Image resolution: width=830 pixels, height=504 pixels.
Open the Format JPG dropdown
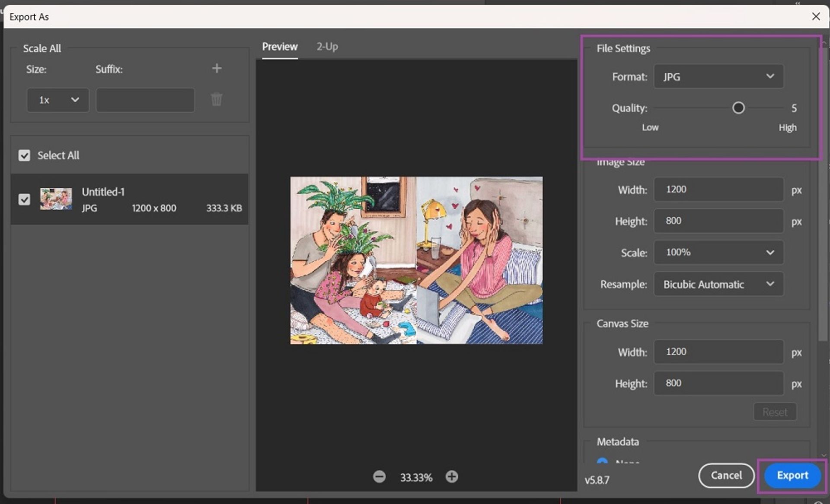click(718, 76)
